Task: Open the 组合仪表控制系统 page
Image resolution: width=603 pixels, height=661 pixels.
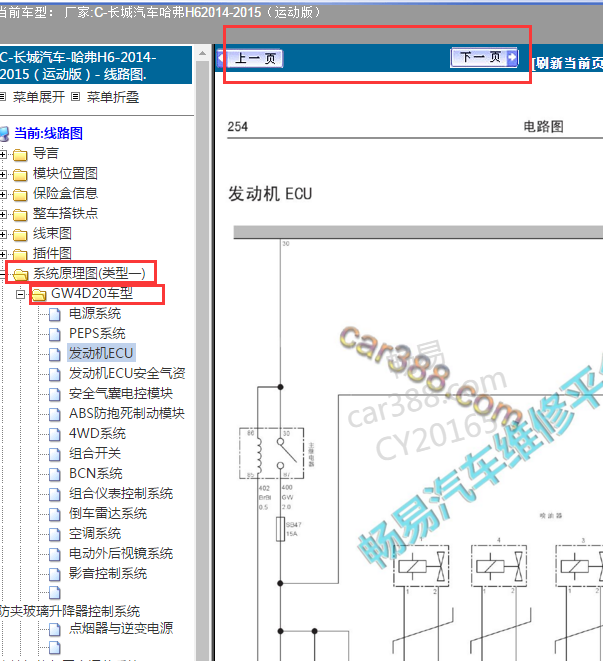Action: point(121,494)
